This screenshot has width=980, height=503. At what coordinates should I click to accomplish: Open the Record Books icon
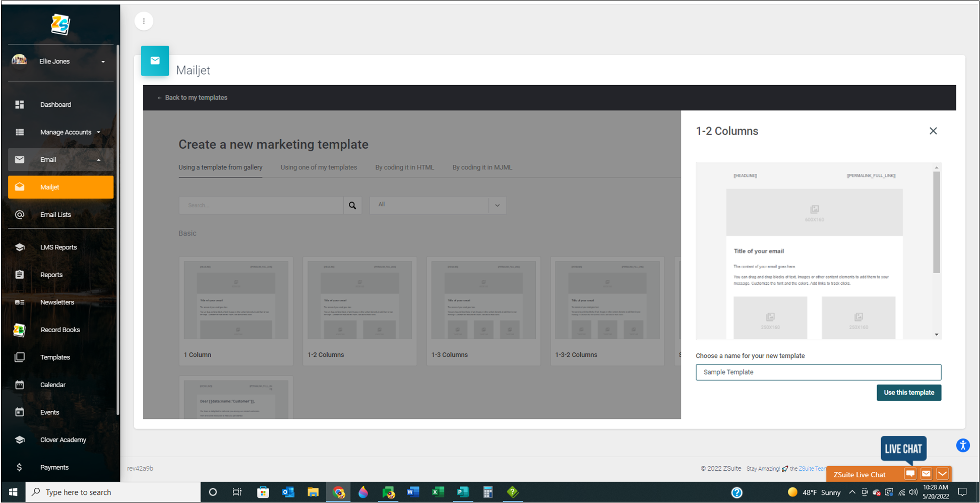pos(19,330)
